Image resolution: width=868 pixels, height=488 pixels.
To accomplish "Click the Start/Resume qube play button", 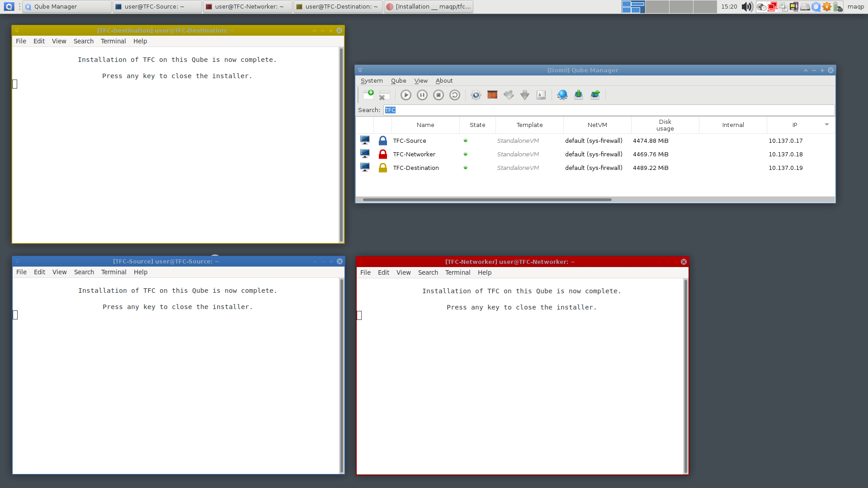I will [406, 95].
